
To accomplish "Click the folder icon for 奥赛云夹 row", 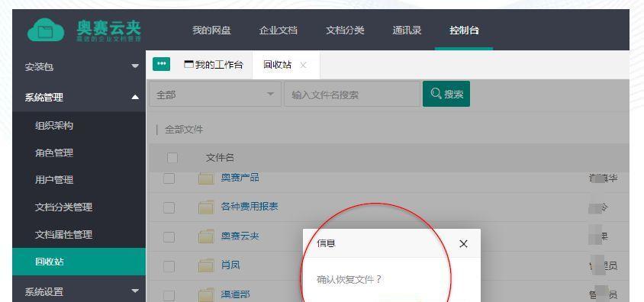I will (x=206, y=236).
